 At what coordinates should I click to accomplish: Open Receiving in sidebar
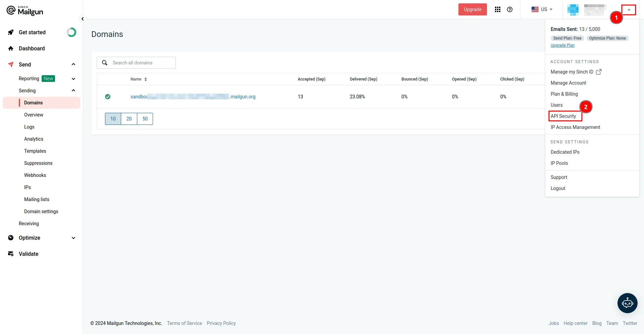29,224
